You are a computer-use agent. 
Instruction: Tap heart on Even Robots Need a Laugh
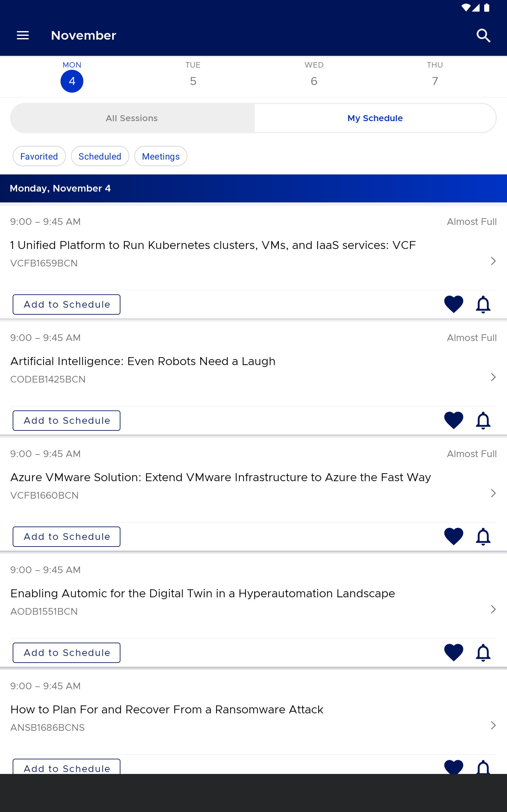(453, 420)
